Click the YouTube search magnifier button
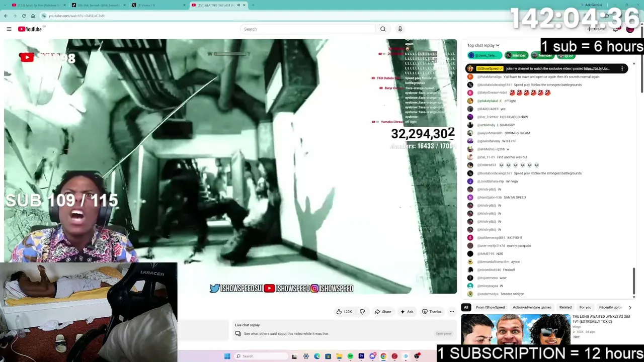 point(383,29)
